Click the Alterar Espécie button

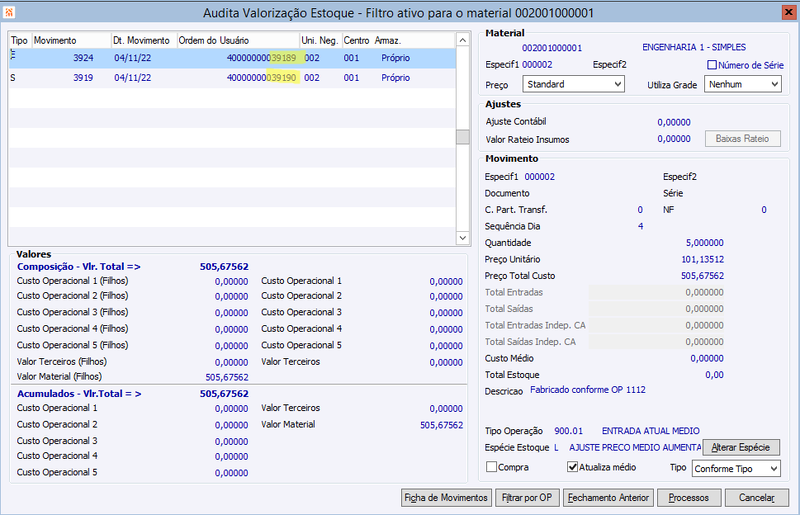pyautogui.click(x=741, y=448)
